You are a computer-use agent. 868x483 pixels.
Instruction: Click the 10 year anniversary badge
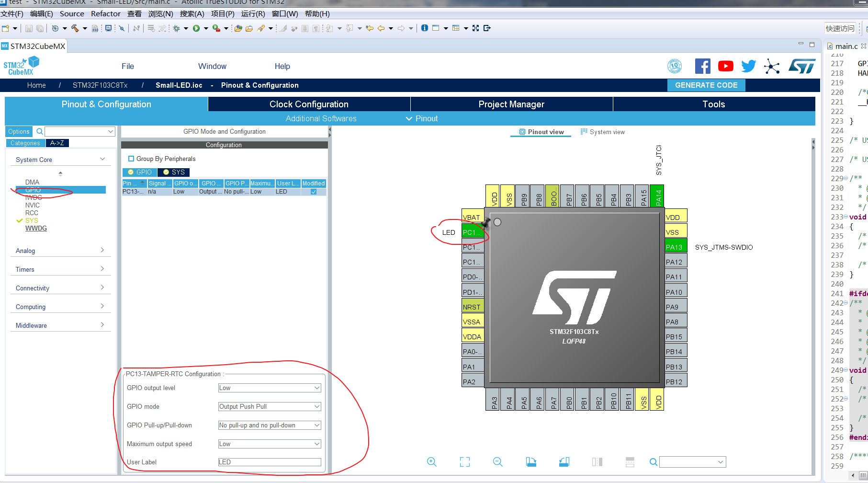[675, 66]
